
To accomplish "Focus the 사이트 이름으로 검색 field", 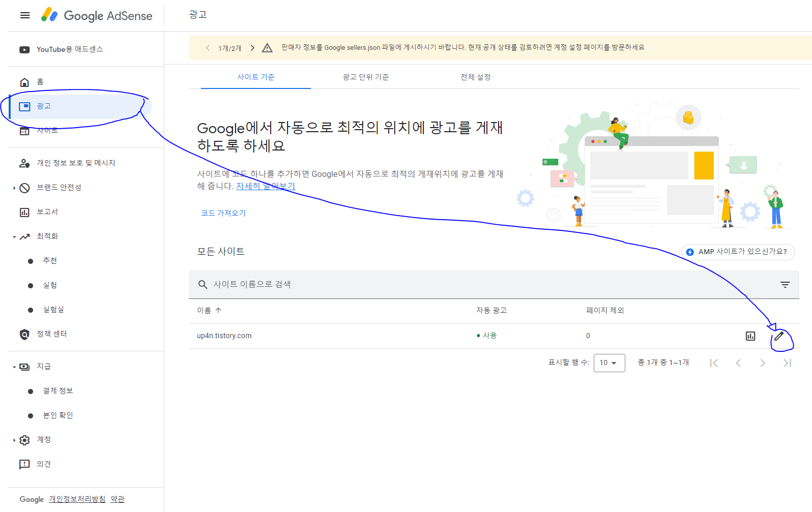I will 494,284.
